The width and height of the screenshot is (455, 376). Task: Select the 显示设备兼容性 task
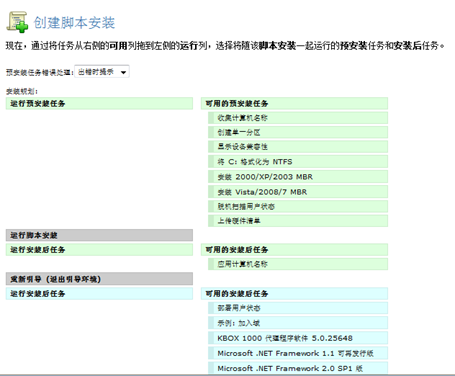(298, 147)
